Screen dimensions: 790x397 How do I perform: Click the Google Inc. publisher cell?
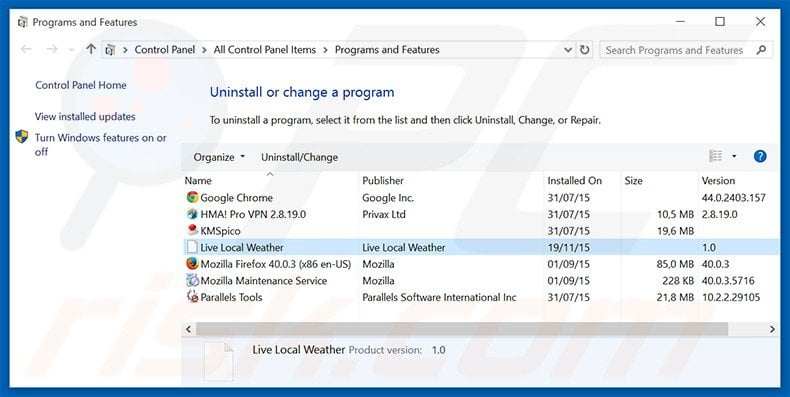tap(388, 197)
